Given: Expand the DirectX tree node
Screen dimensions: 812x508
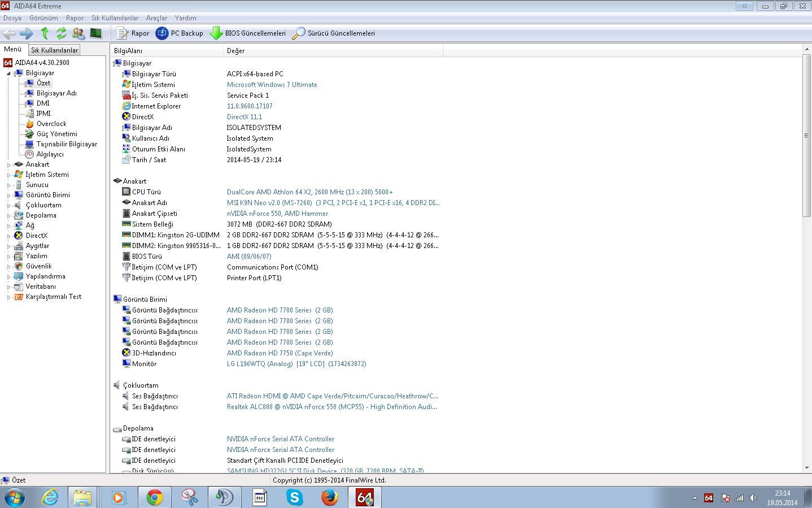Looking at the screenshot, I should click(8, 236).
